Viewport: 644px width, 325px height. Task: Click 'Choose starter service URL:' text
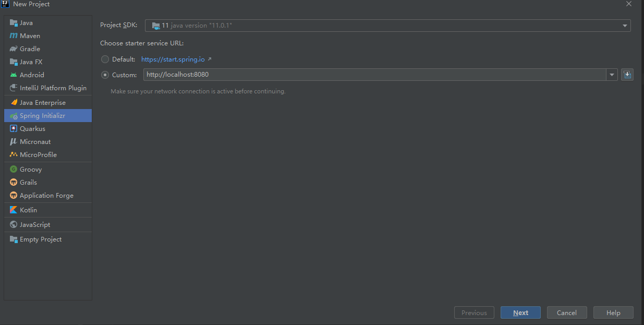click(x=142, y=43)
